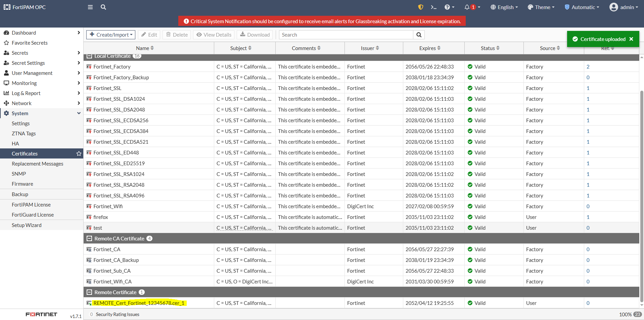Screen dimensions: 644x320
Task: Click the security shield icon in header
Action: (x=420, y=7)
